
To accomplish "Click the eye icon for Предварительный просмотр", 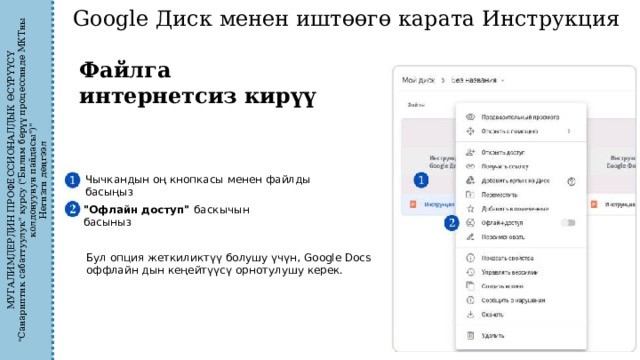I will coord(470,117).
